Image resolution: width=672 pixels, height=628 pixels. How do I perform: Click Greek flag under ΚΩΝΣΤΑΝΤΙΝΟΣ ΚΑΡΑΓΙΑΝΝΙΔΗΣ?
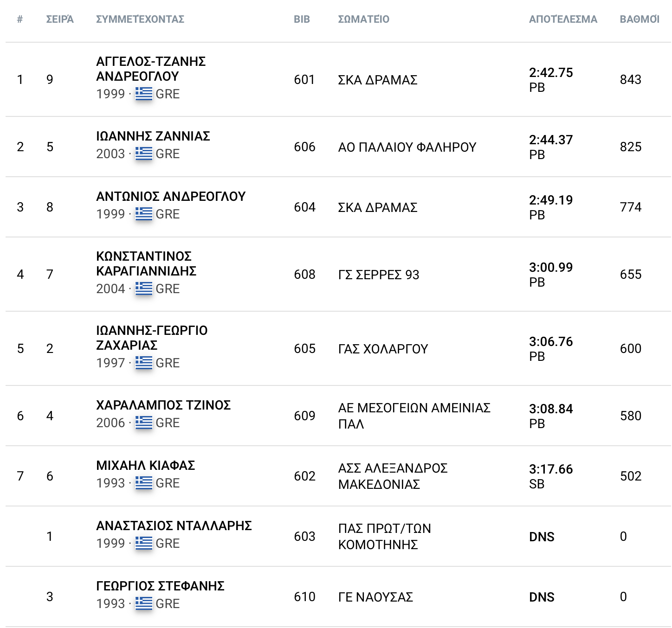(x=144, y=288)
